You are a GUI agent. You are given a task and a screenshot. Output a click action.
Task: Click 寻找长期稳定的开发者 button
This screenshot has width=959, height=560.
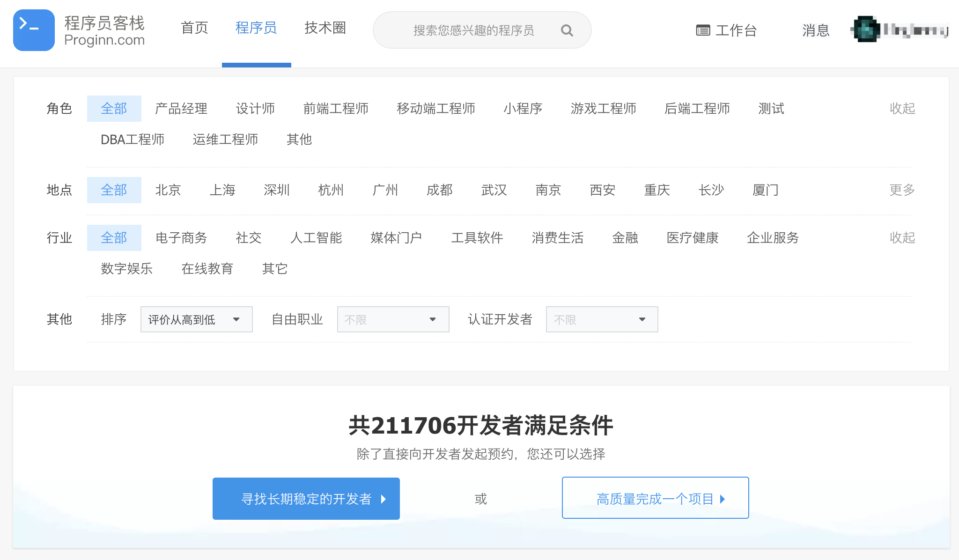point(306,499)
